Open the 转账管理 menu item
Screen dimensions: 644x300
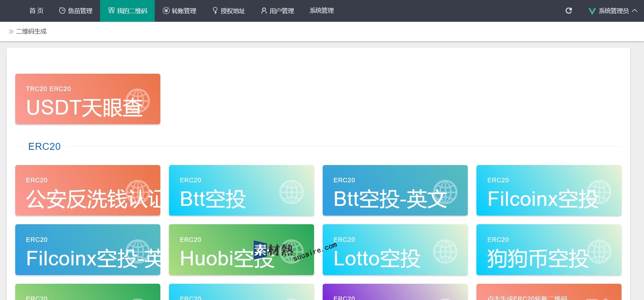point(179,11)
